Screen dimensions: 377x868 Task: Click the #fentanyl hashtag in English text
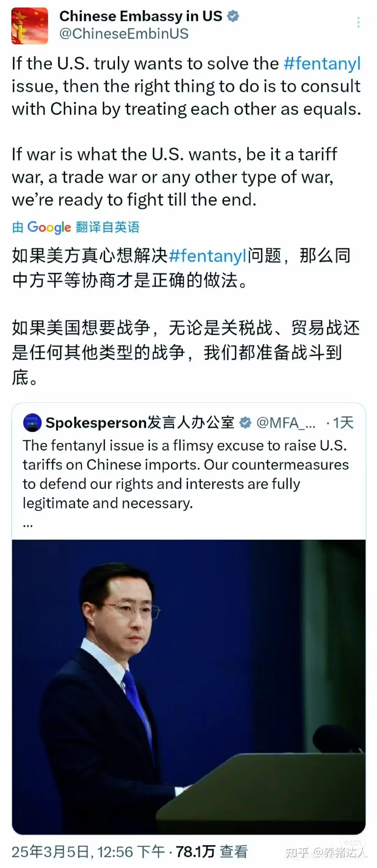pyautogui.click(x=322, y=63)
